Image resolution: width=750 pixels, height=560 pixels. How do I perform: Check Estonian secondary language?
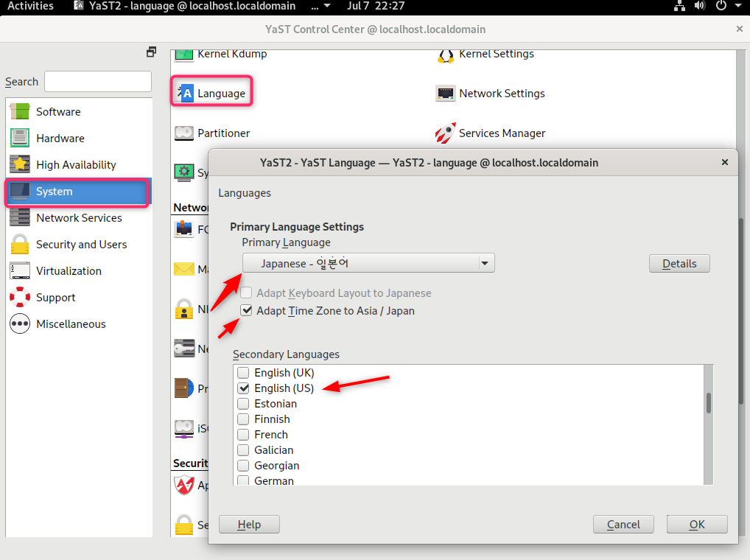pos(243,404)
